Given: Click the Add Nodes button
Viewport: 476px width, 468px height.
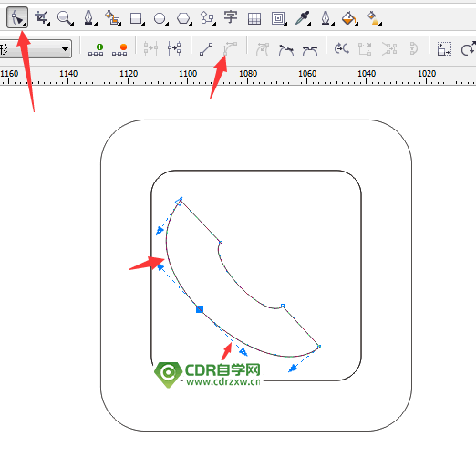Looking at the screenshot, I should coord(96,49).
